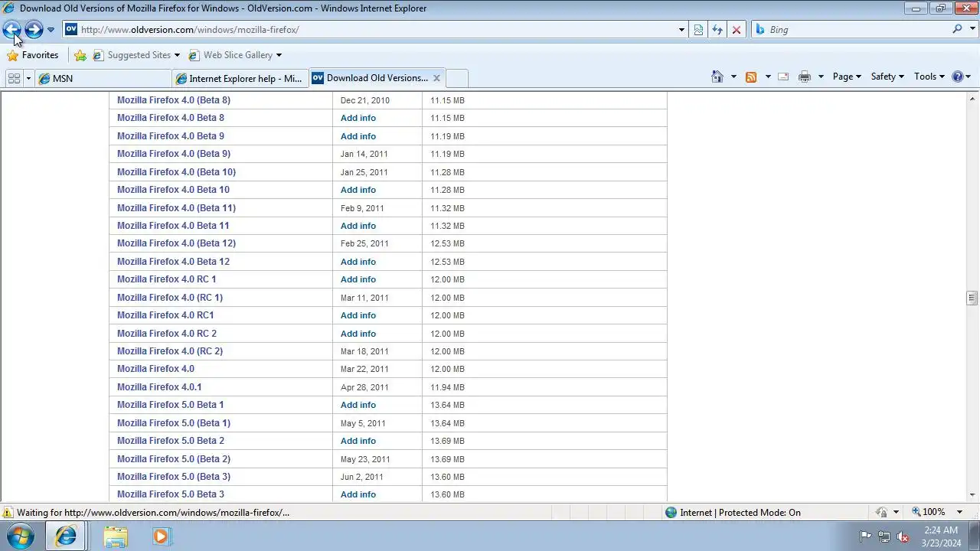Open Mozilla Firefox 4.0 (RC 1) link
The height and width of the screenshot is (551, 980).
pos(170,298)
